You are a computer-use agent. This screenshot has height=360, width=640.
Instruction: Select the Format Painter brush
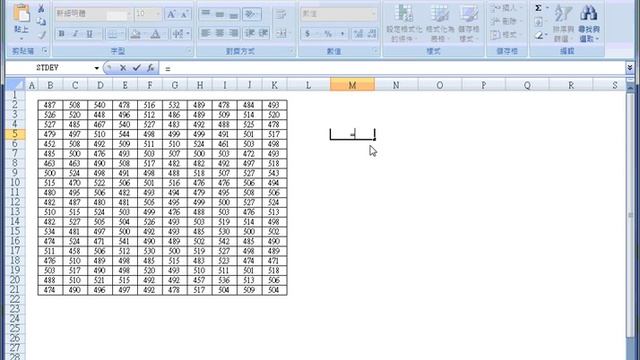(x=41, y=35)
